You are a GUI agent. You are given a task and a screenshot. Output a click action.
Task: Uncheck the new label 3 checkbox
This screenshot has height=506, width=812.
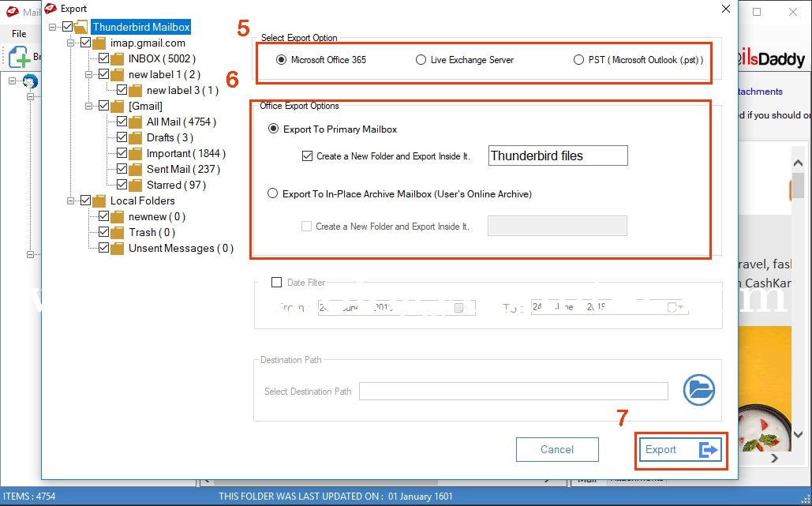[x=122, y=90]
